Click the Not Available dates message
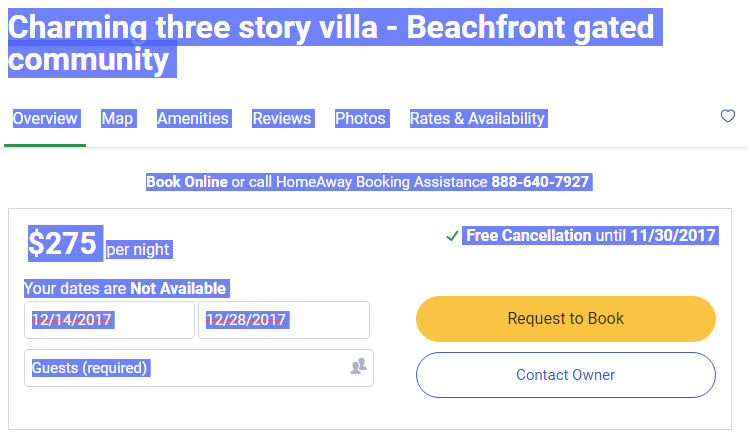Viewport: 748px width, 433px height. tap(127, 289)
